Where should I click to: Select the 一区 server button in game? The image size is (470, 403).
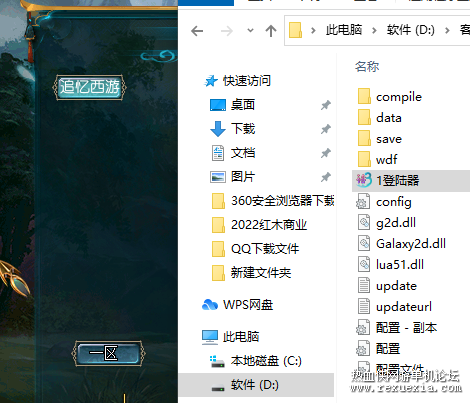pyautogui.click(x=108, y=353)
